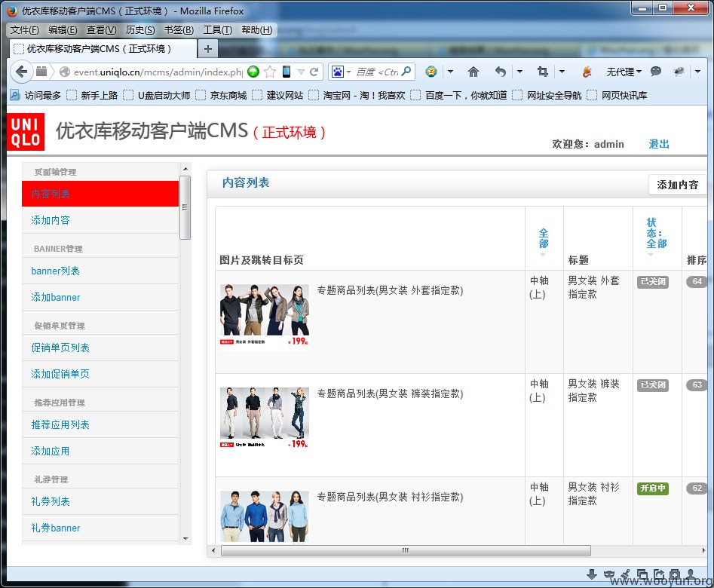This screenshot has height=588, width=714.
Task: Click the horizontal scrollbar right arrow
Action: [703, 550]
